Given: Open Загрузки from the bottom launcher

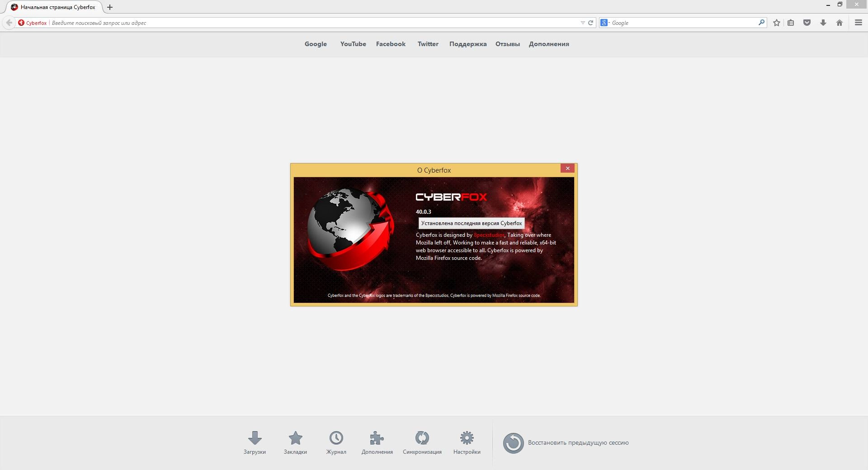Looking at the screenshot, I should 255,442.
